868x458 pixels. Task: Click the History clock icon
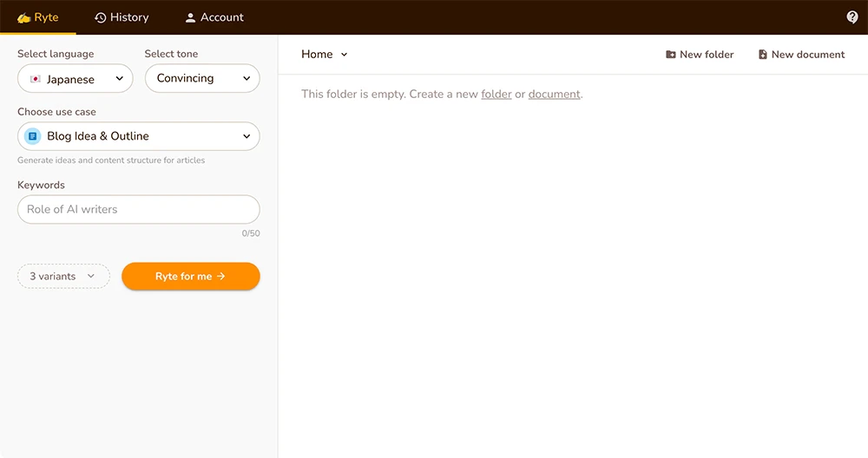click(100, 17)
